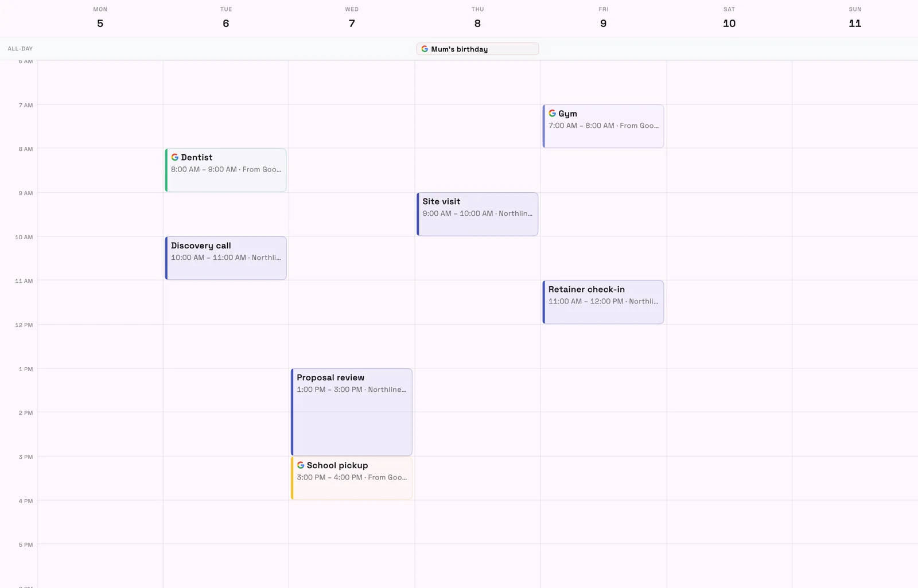918x588 pixels.
Task: Select Friday 9 day header
Action: (603, 18)
